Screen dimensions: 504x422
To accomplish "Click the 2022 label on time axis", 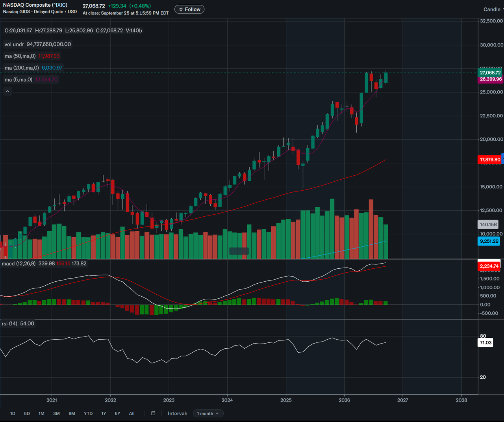I will point(110,400).
